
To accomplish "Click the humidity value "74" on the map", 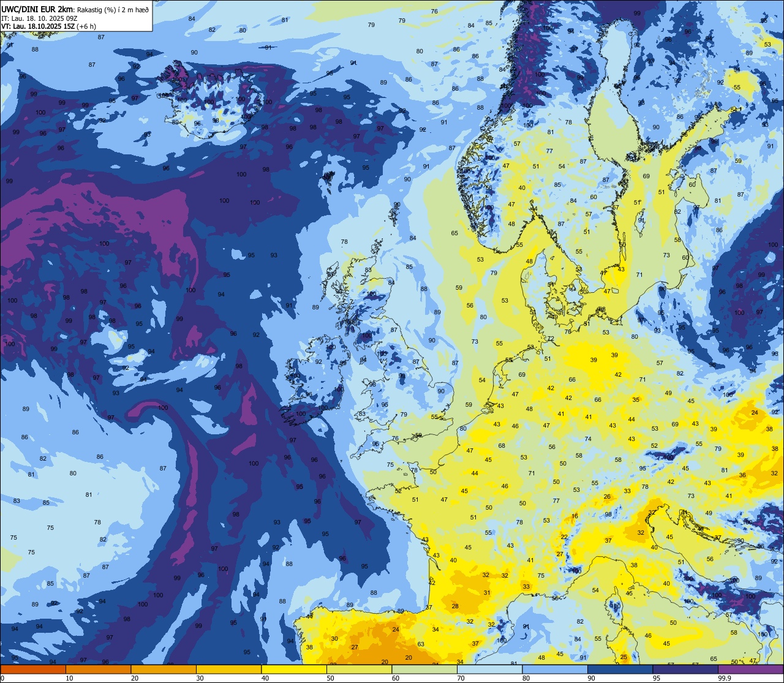I will 588,439.
